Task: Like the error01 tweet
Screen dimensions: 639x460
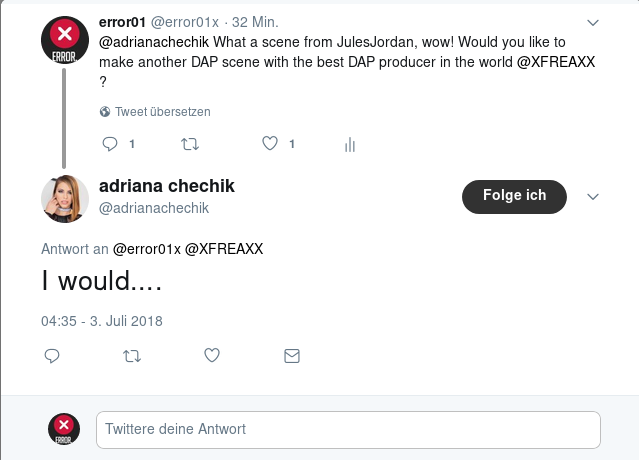Action: coord(269,144)
